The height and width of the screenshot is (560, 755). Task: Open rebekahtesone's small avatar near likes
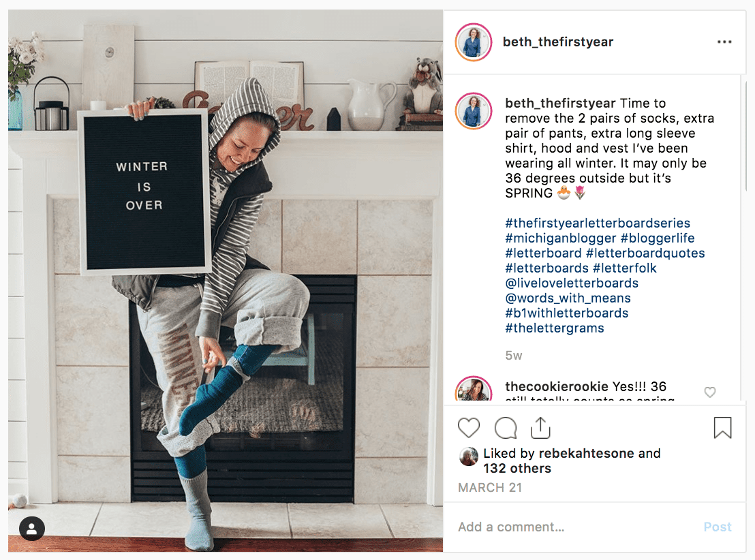(468, 456)
